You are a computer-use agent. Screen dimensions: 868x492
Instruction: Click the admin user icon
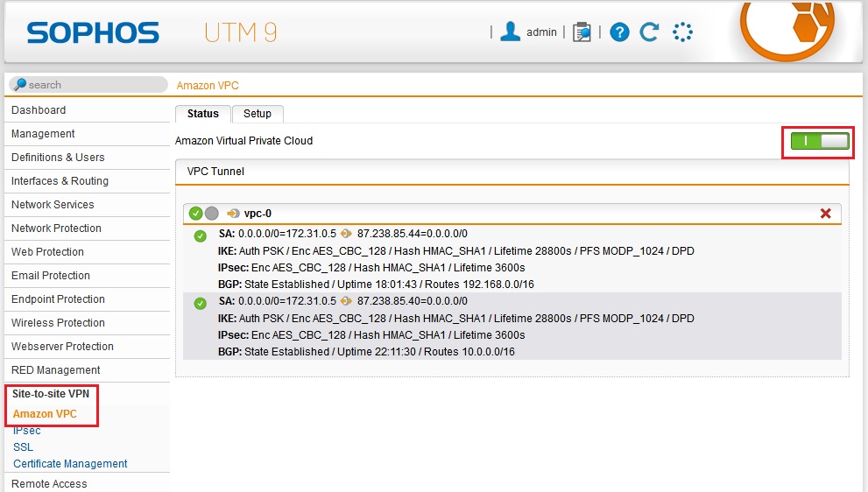[510, 32]
